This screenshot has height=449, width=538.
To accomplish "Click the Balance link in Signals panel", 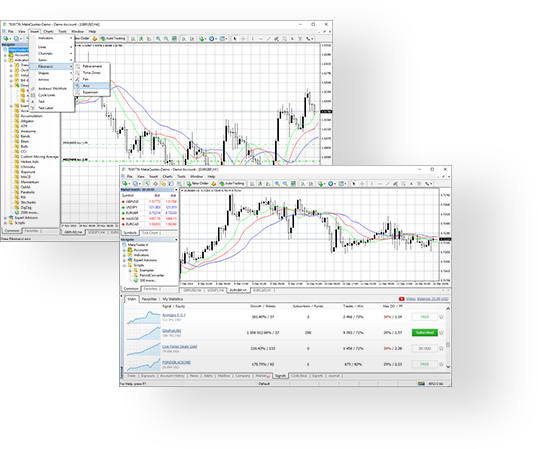I will (433, 299).
